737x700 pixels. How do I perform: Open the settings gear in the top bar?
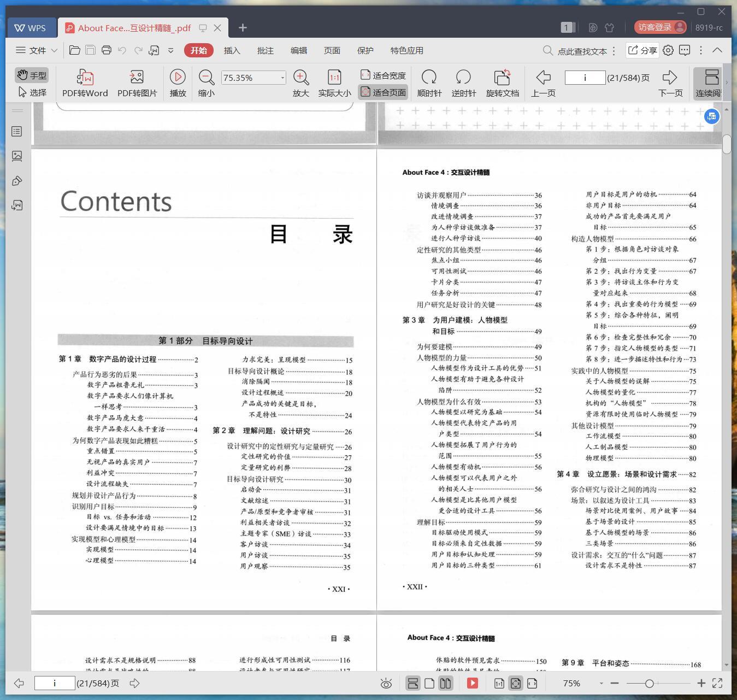tap(668, 50)
